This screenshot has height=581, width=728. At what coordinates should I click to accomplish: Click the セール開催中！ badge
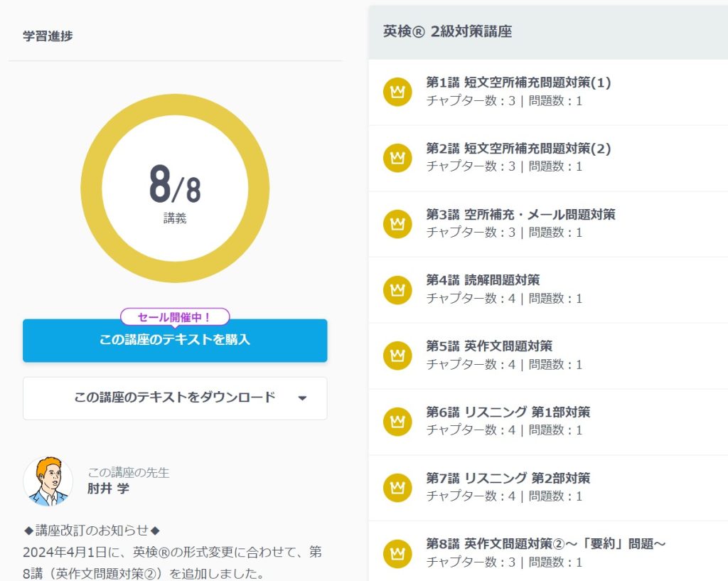pyautogui.click(x=175, y=316)
